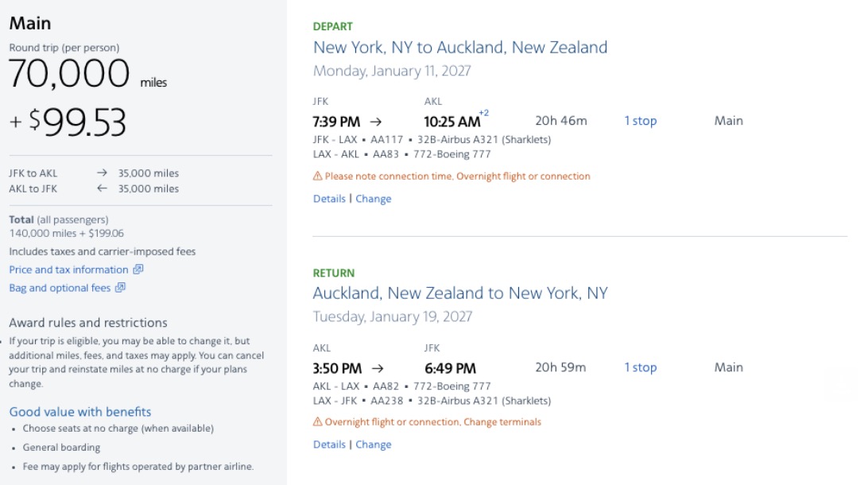Open the Price and tax information link
Screen dimensions: 868x485
point(70,270)
